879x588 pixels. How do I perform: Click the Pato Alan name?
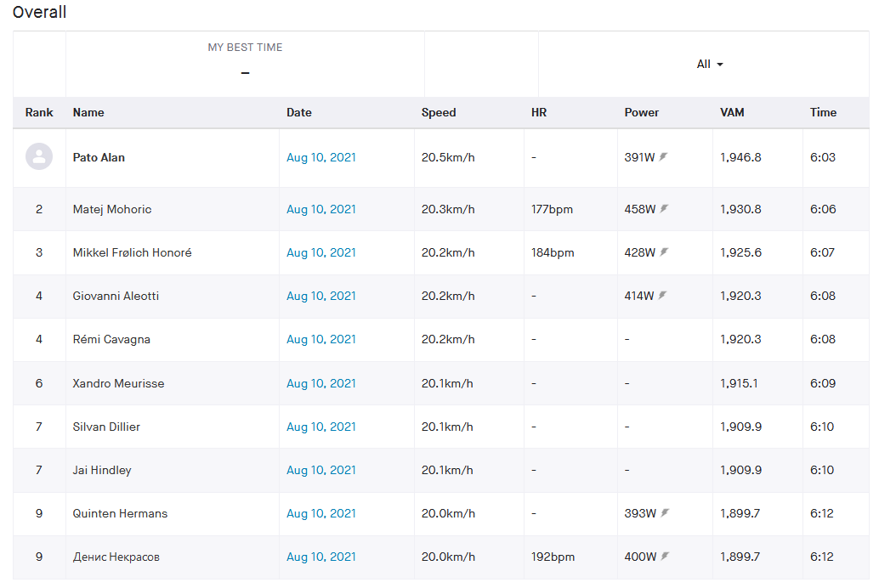[x=99, y=157]
